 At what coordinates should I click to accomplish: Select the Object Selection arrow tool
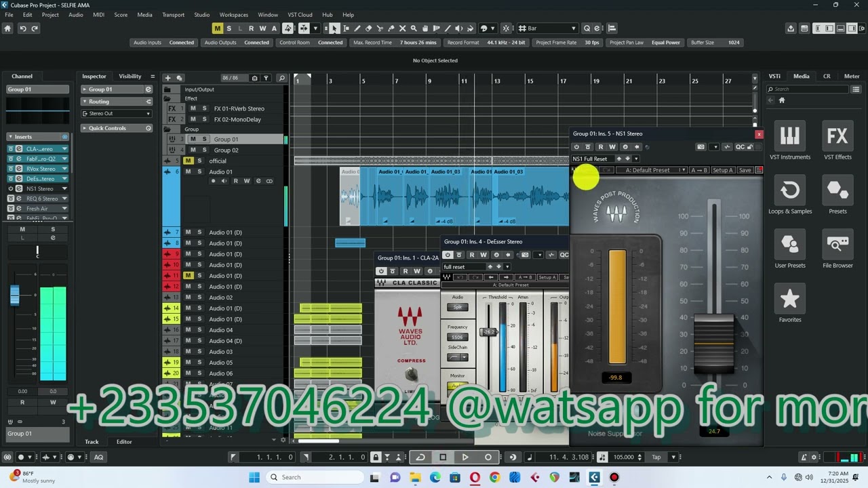click(334, 28)
